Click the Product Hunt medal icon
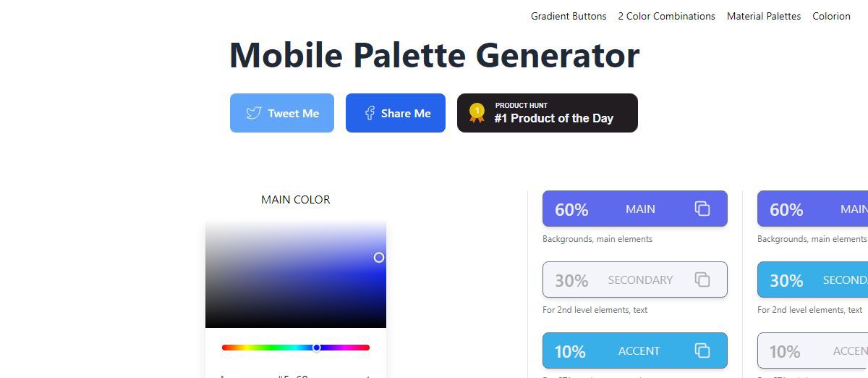This screenshot has width=868, height=378. click(477, 112)
